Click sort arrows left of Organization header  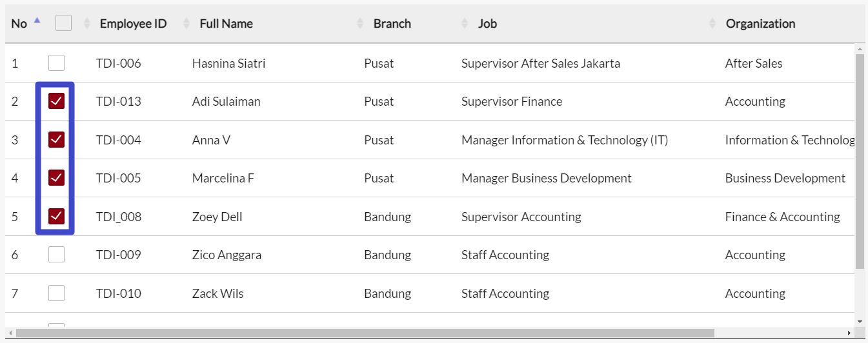point(712,23)
